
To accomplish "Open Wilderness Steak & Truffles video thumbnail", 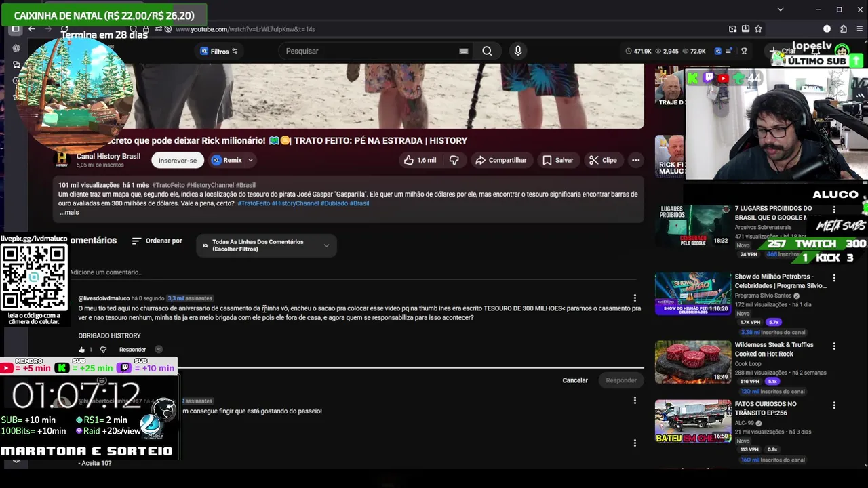I will [x=692, y=362].
